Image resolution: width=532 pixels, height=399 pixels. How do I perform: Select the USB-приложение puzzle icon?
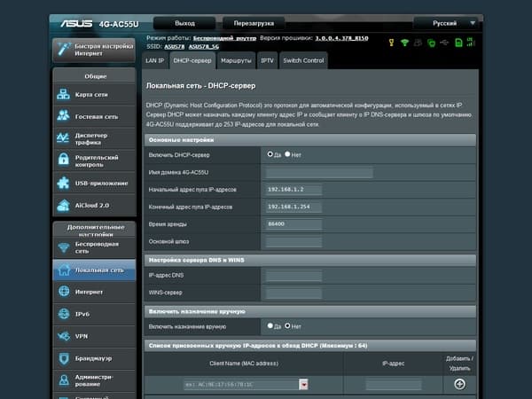[64, 183]
